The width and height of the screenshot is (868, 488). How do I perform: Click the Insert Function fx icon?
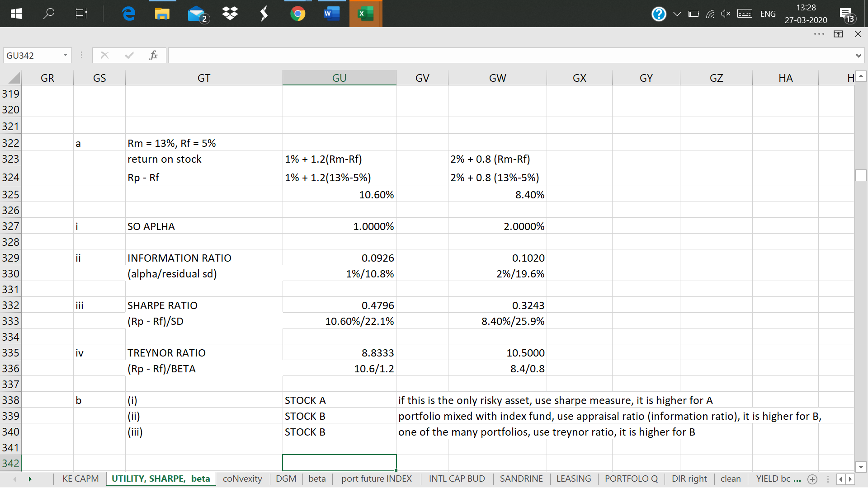(153, 55)
